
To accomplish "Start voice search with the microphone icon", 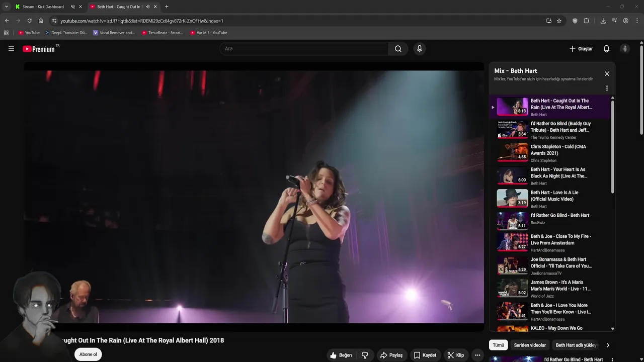I will (419, 49).
